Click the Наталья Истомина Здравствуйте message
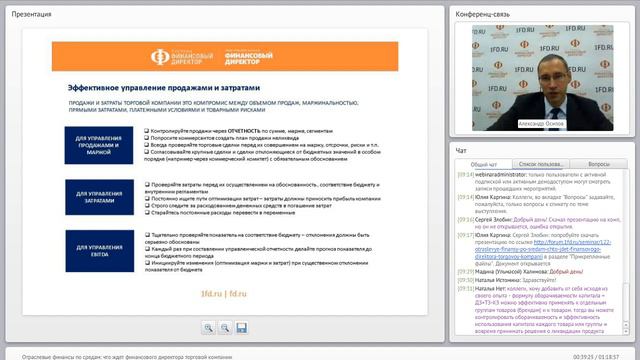Viewport: 640px width, 360px height. click(x=507, y=280)
